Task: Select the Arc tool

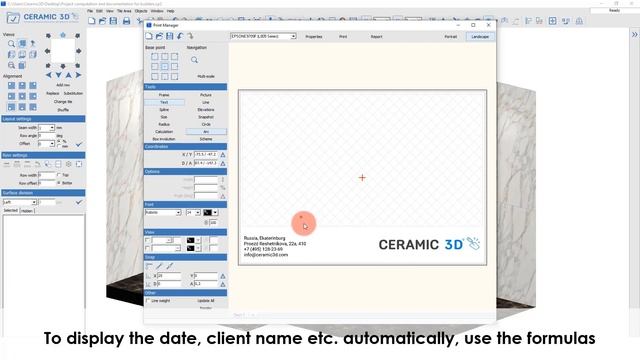Action: point(206,131)
